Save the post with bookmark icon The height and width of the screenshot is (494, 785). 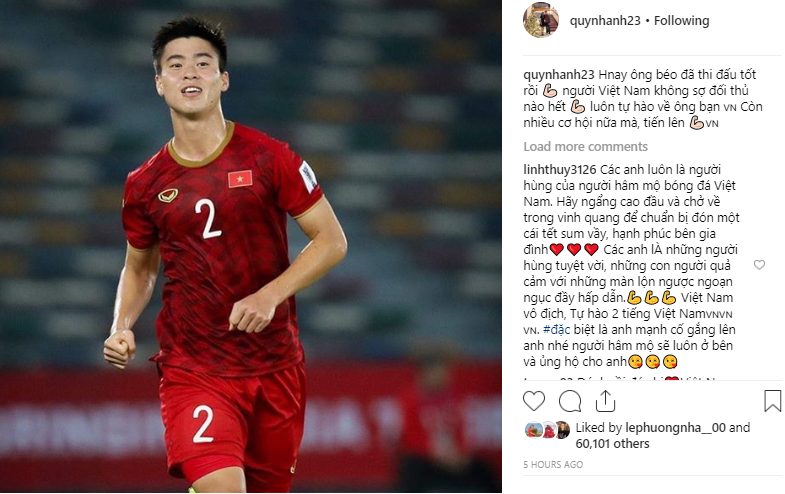click(x=772, y=401)
